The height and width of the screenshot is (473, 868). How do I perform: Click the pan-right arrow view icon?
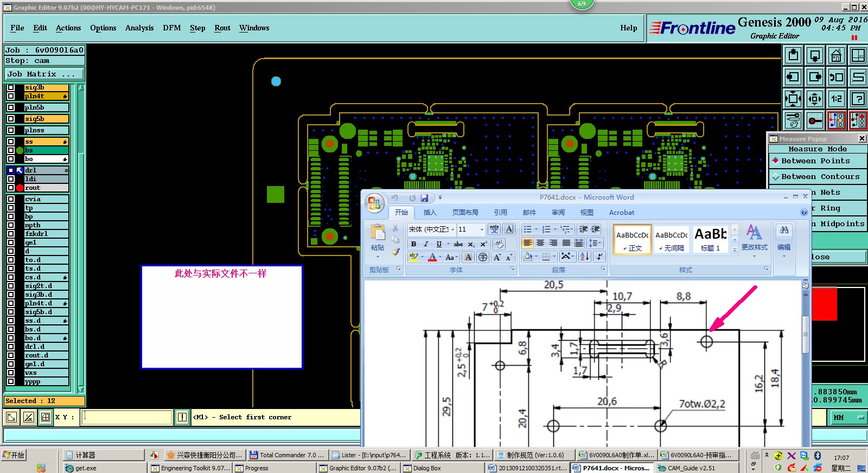click(x=814, y=76)
